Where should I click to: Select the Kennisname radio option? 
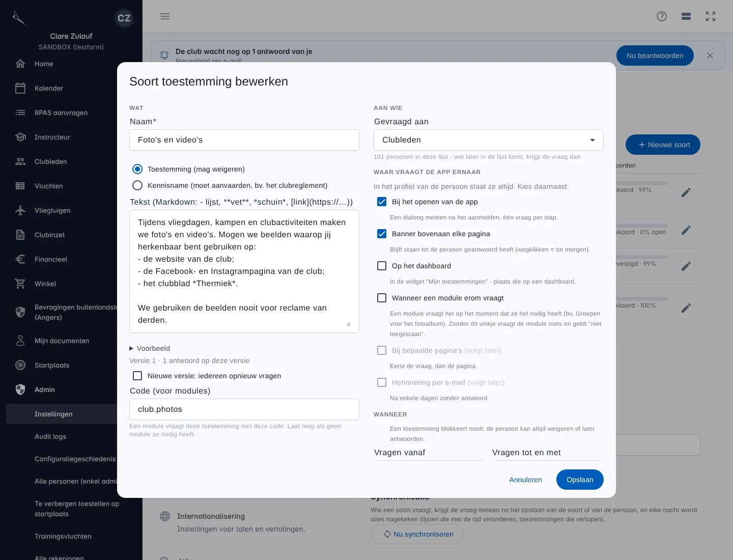tap(137, 185)
